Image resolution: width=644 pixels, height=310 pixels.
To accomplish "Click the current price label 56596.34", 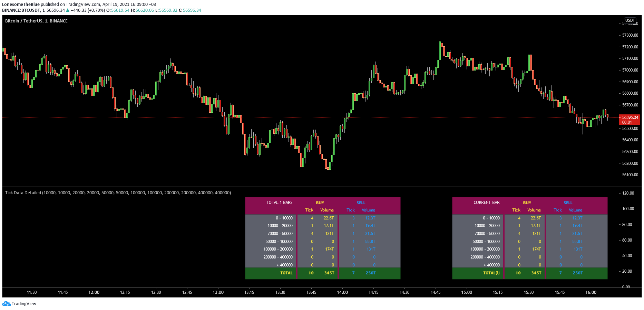I will (x=630, y=118).
